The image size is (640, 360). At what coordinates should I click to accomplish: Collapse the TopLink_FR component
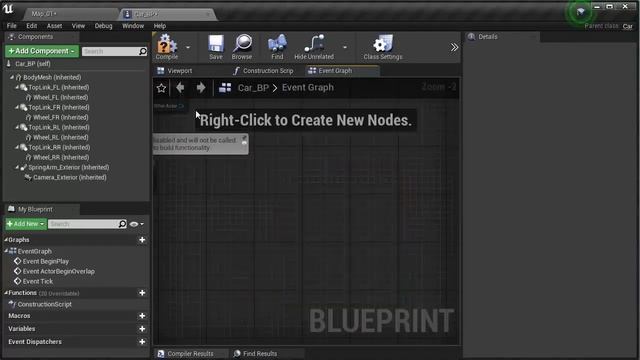coord(17,107)
